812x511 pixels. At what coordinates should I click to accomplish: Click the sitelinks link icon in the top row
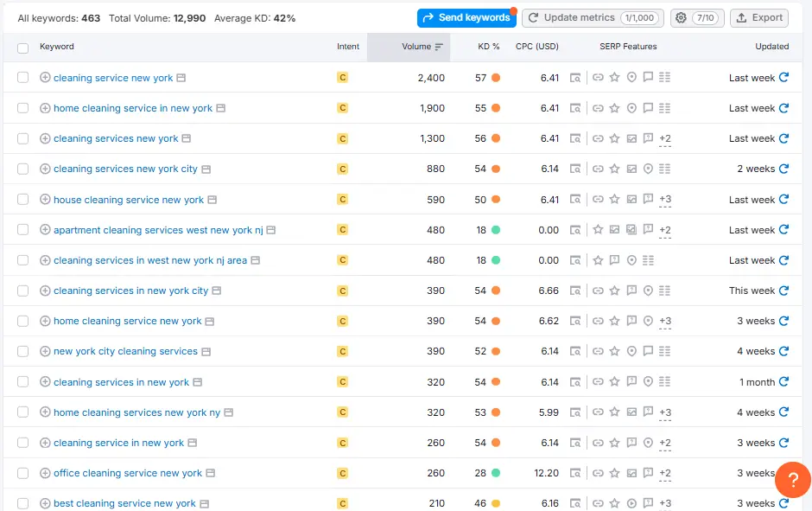[x=599, y=77]
